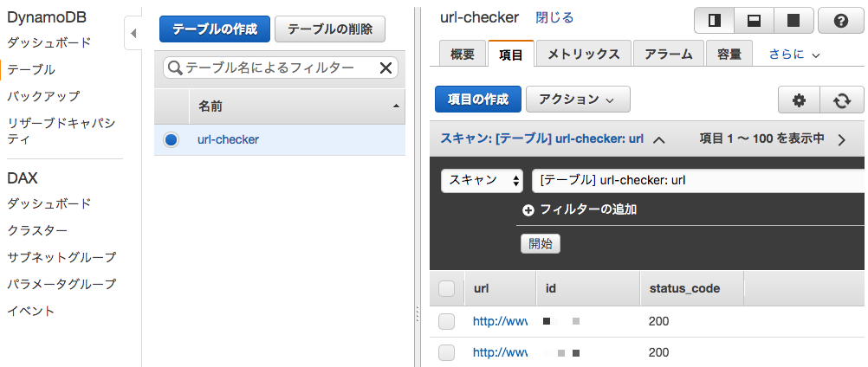Click the panel splitter handle

click(x=417, y=316)
